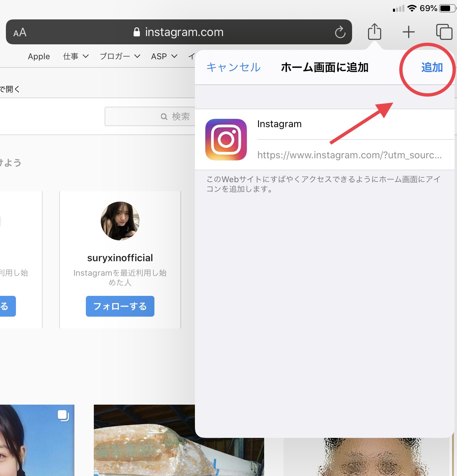Confirm with the 追加 button
457x476 pixels.
coord(432,67)
